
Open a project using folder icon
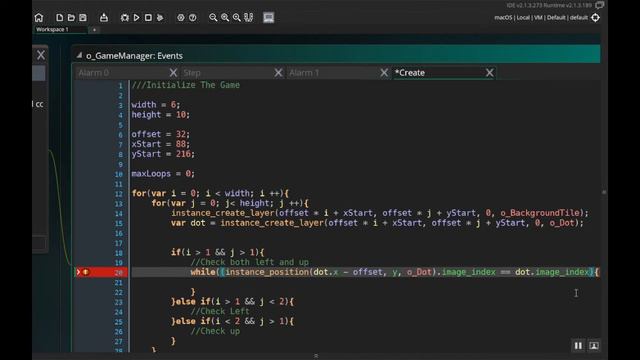coord(71,18)
